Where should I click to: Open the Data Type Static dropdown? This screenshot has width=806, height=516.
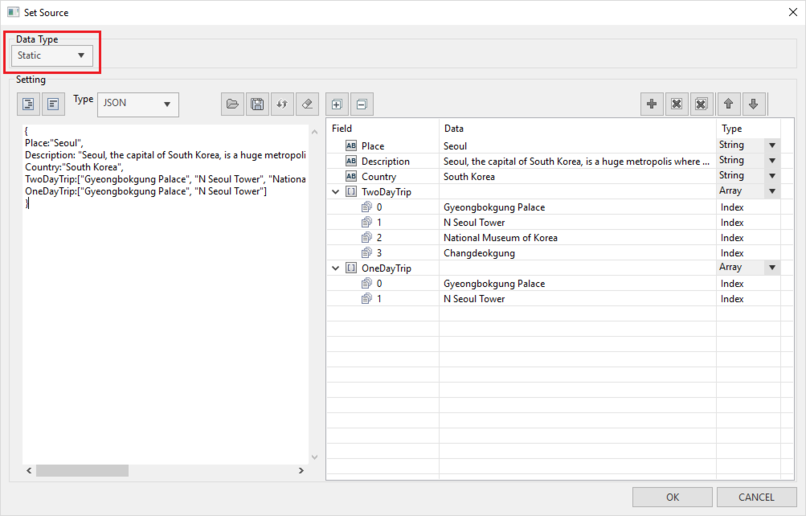tap(54, 56)
